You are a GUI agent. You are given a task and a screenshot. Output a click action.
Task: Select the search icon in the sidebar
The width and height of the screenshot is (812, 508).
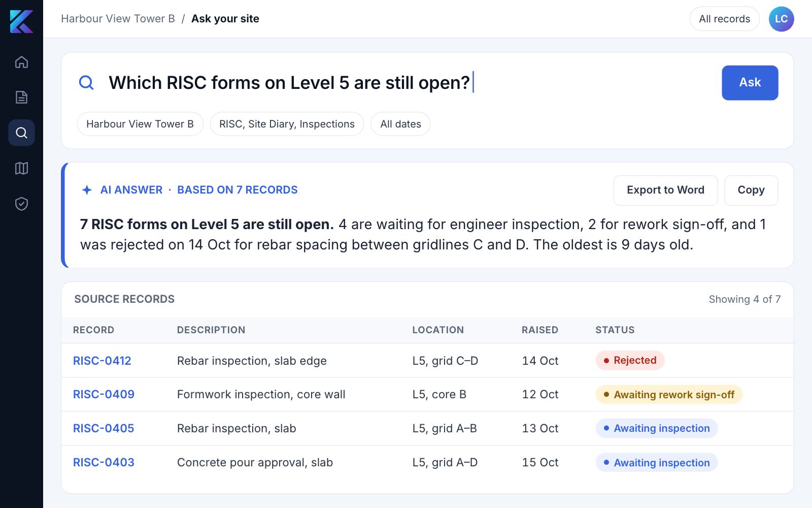(21, 133)
